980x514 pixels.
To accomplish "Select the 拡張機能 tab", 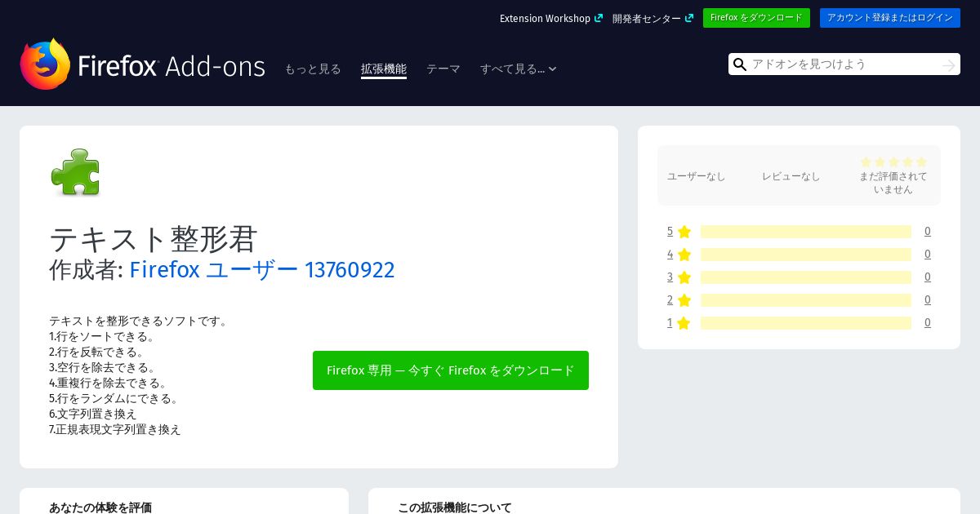I will click(384, 69).
